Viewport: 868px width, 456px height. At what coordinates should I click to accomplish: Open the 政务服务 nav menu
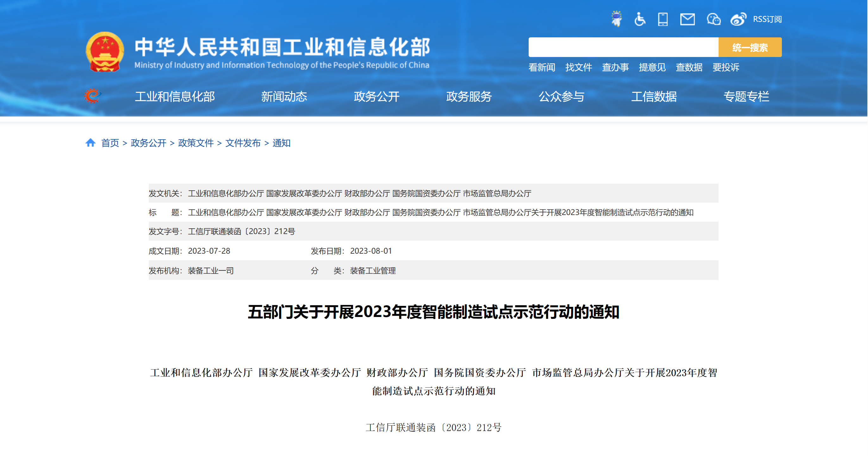pyautogui.click(x=469, y=97)
